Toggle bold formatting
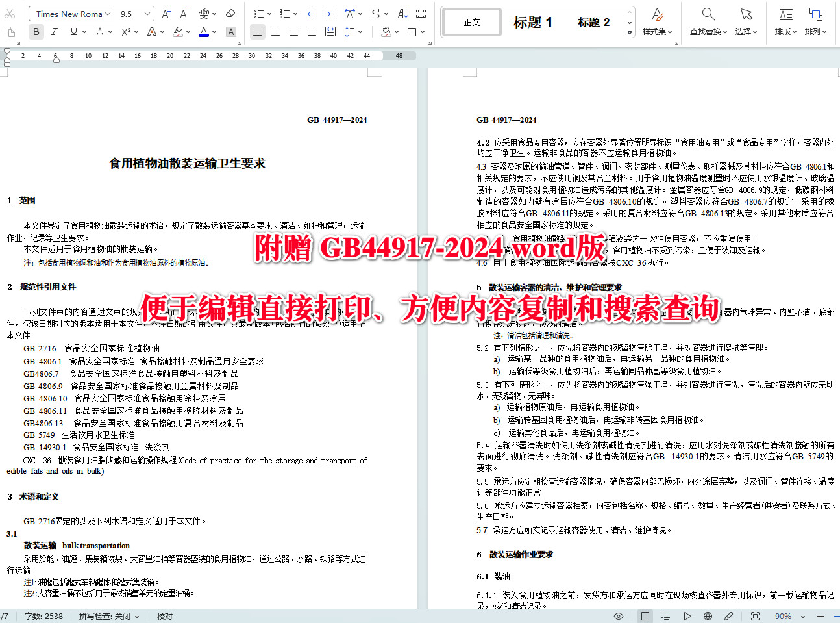This screenshot has width=840, height=623. (x=36, y=31)
